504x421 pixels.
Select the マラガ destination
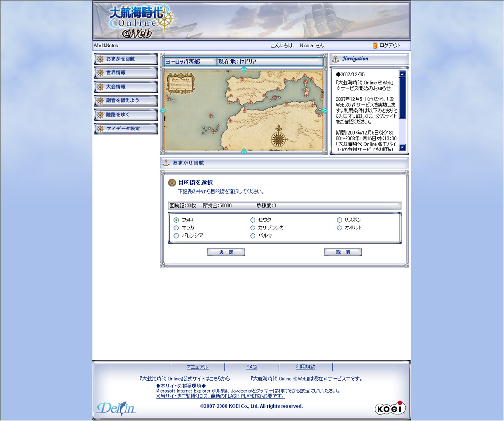pos(176,228)
